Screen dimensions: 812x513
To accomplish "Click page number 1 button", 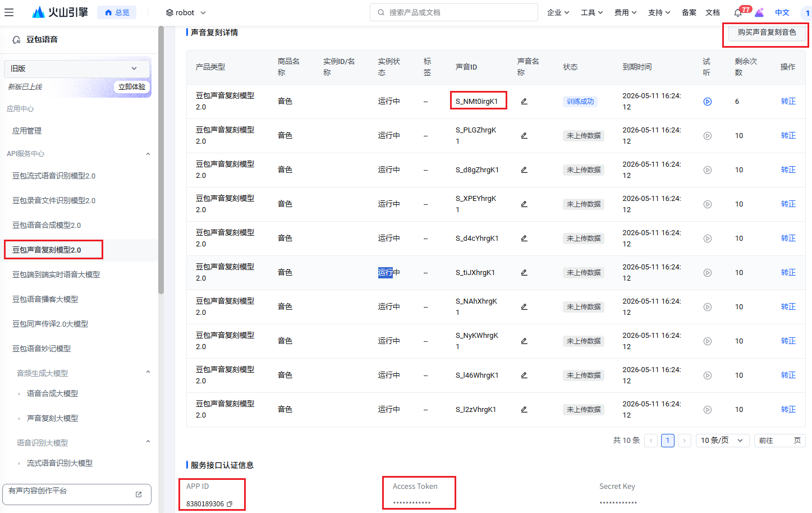I will [668, 441].
